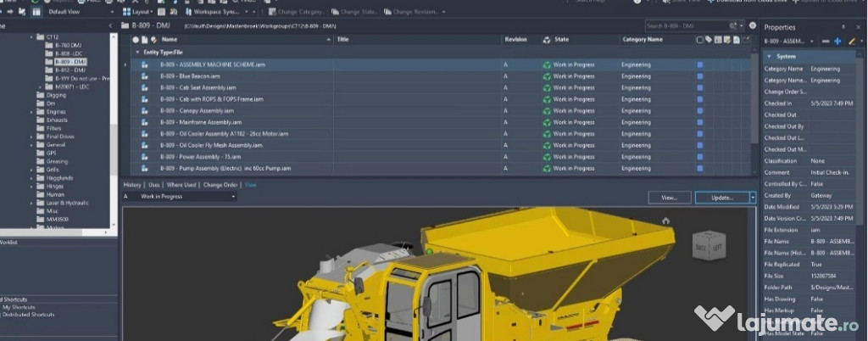Collapse the navigation pane with the left chevron
The width and height of the screenshot is (868, 341).
(110, 25)
